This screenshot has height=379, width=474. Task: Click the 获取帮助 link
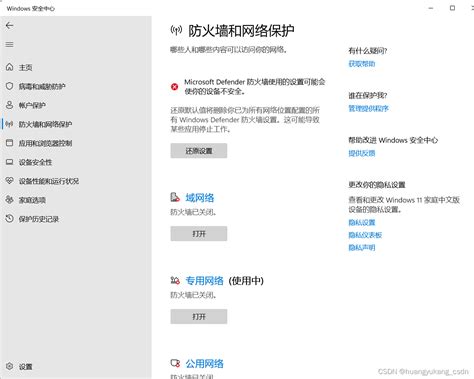tap(362, 64)
